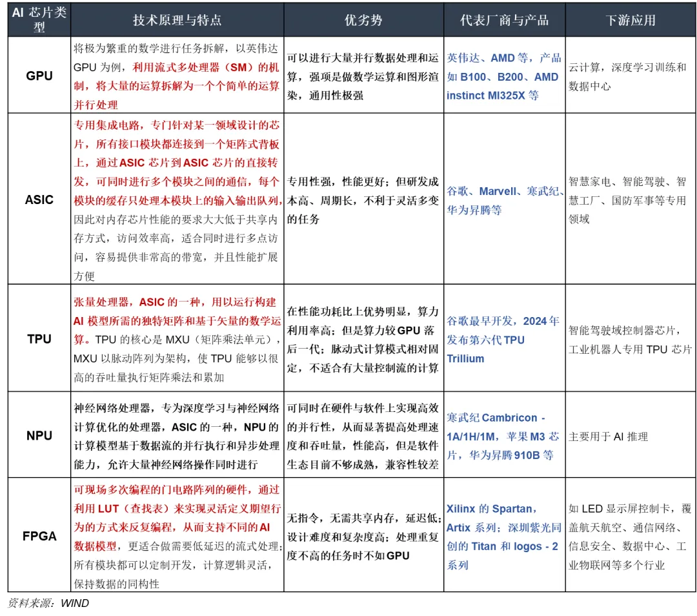
Task: Click the "AI 芯片类型" column header
Action: (39, 19)
